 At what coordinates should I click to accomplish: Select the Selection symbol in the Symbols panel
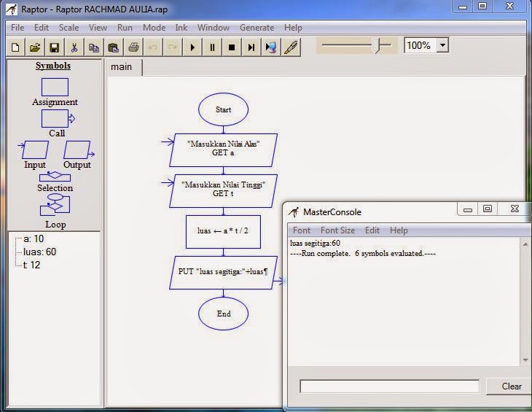tap(55, 176)
